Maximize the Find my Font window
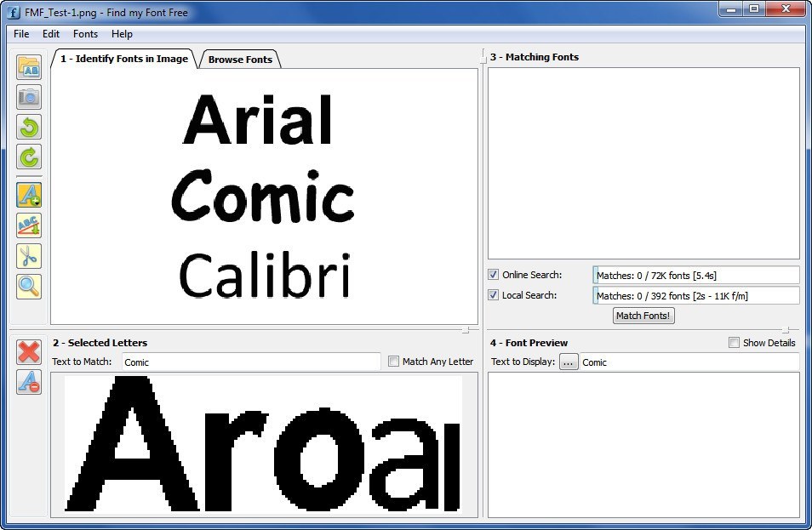Screen dimensions: 812x530 coord(754,9)
